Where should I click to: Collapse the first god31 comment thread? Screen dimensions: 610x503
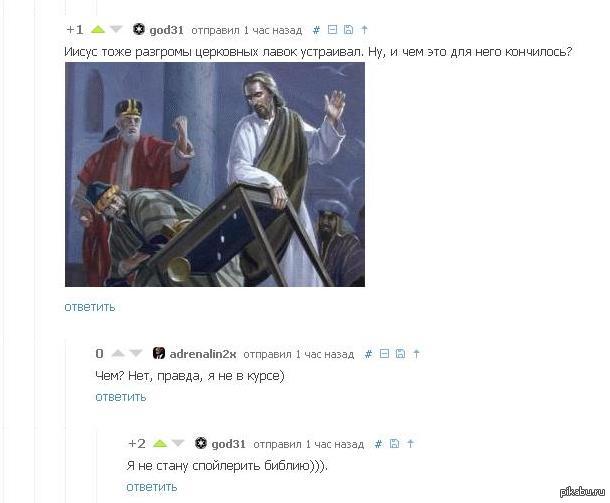(332, 30)
